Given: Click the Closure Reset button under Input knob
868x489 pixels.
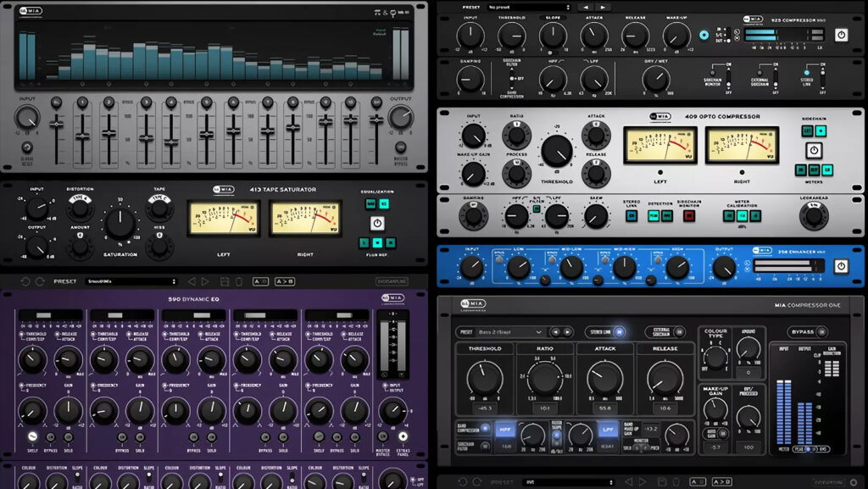Looking at the screenshot, I should [x=26, y=147].
